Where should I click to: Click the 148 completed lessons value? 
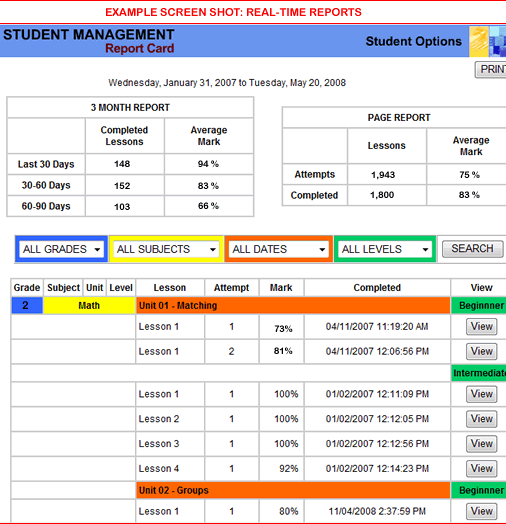coord(122,164)
